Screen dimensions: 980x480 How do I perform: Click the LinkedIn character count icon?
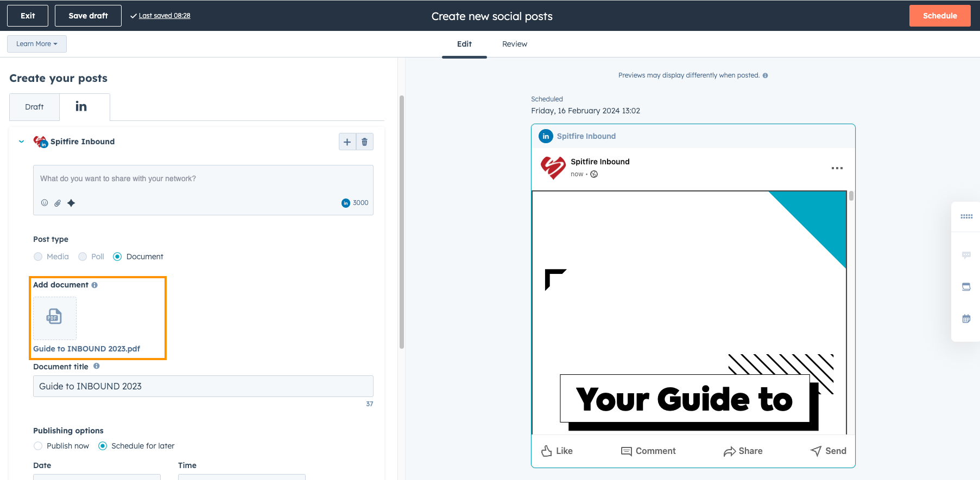click(346, 203)
